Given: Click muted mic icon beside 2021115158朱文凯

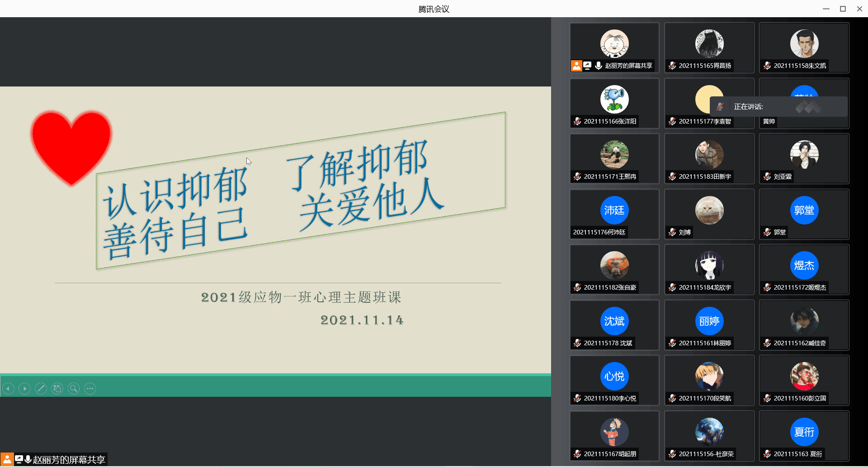Looking at the screenshot, I should 767,66.
